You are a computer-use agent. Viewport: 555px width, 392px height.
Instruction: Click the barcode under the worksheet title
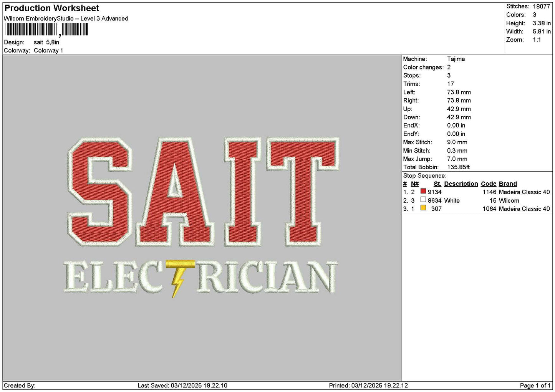point(46,30)
